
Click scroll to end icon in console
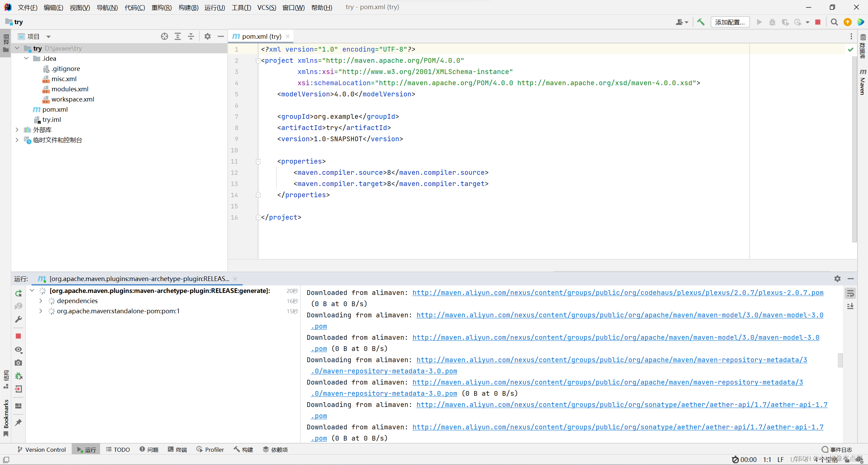(x=850, y=306)
